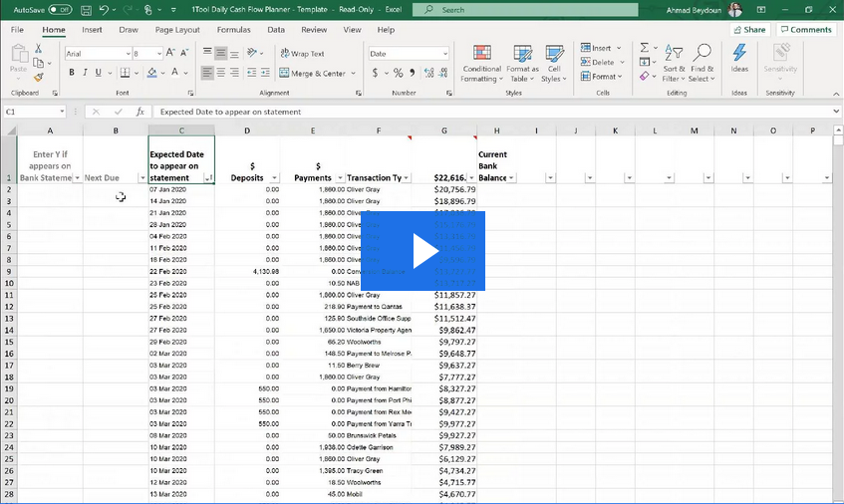Apply the Font Color A

click(175, 72)
